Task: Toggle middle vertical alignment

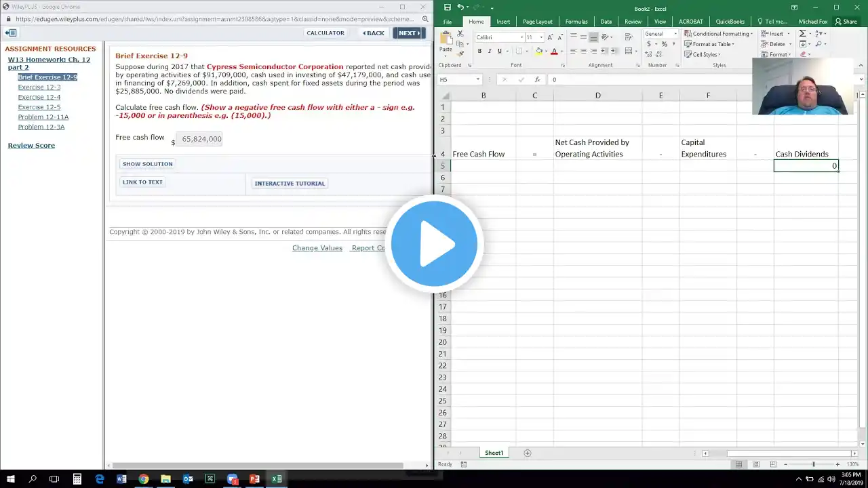Action: 583,37
